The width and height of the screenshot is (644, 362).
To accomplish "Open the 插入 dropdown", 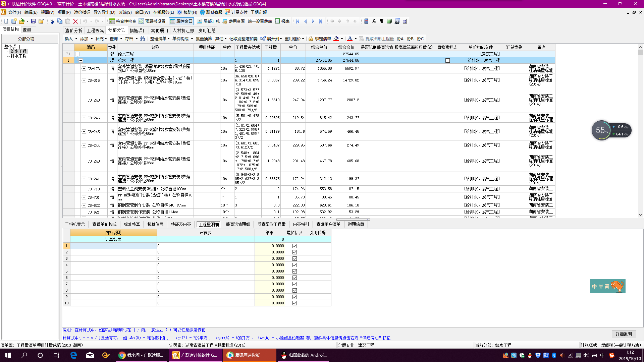I will pos(71,39).
